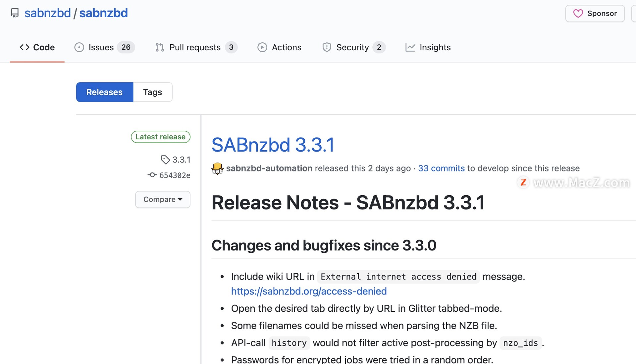Click the sabnzbd owner name link
The height and width of the screenshot is (364, 636).
coord(48,13)
